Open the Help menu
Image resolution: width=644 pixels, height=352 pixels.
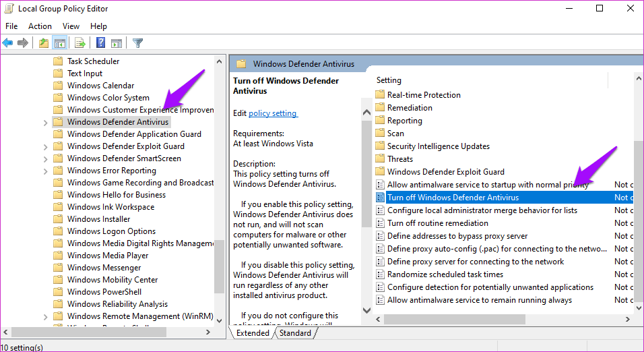[x=98, y=26]
